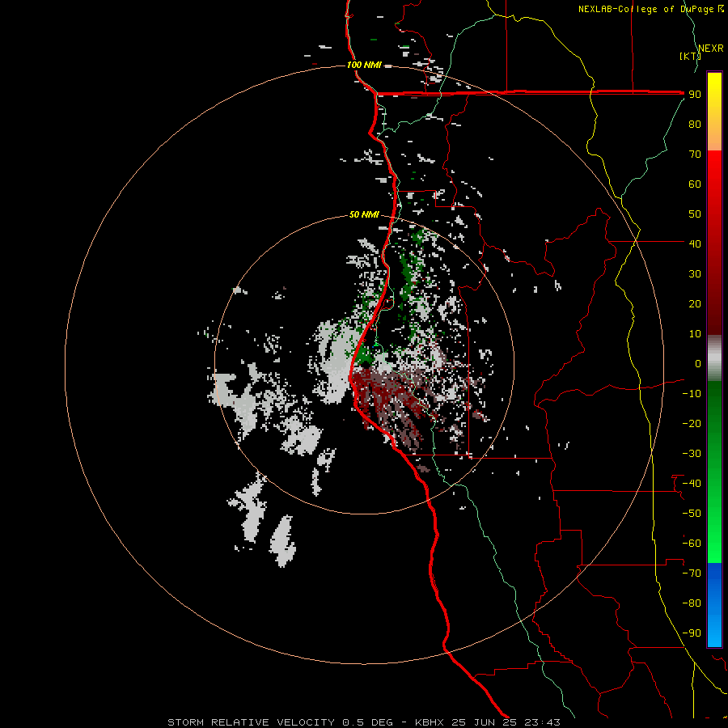728x728 pixels.
Task: Click the 90 value on velocity scale
Action: [695, 95]
